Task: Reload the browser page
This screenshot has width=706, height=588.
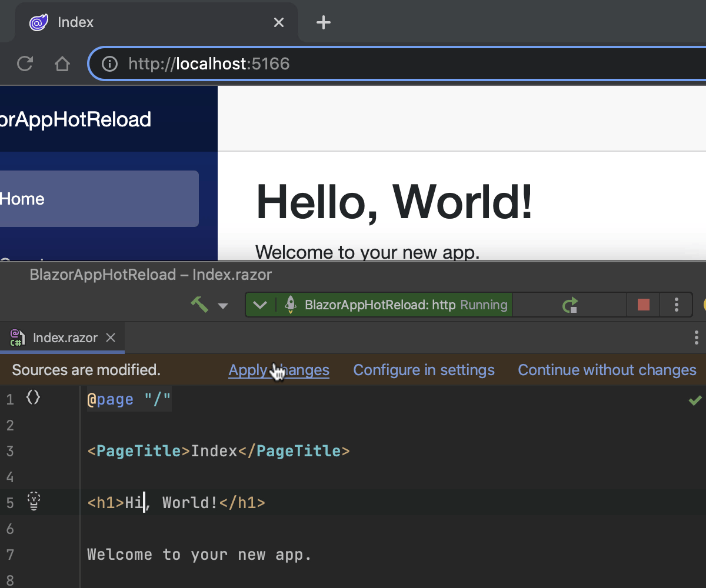Action: tap(25, 64)
